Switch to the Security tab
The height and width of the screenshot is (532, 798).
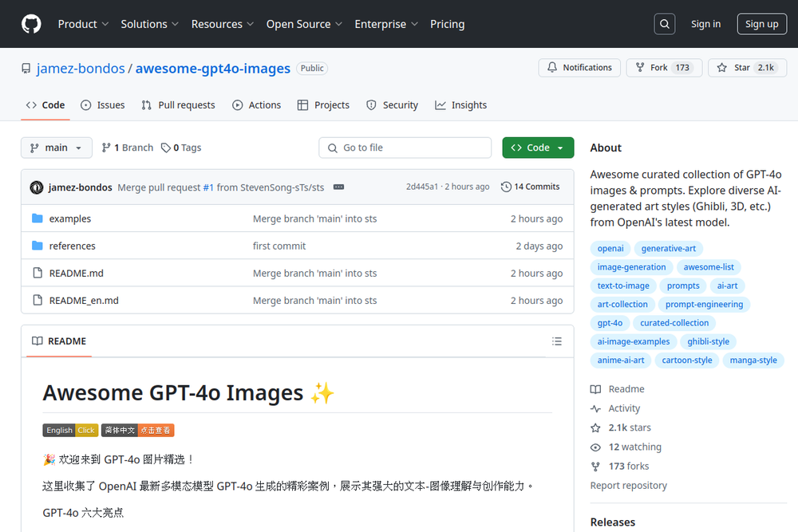tap(392, 104)
